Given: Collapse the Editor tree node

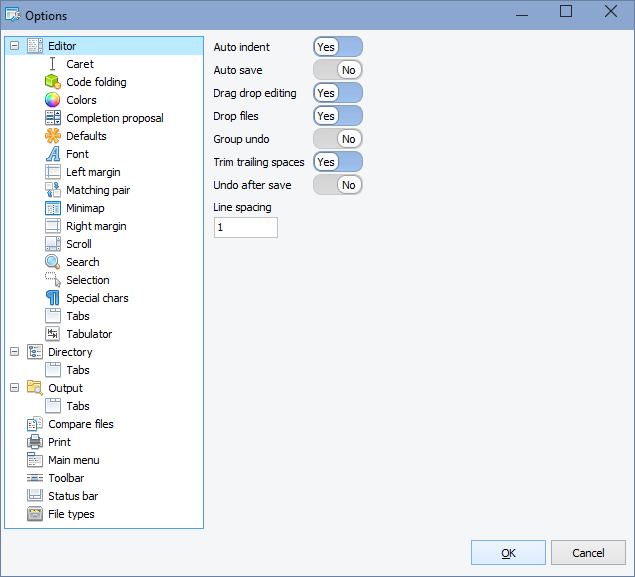Looking at the screenshot, I should click(15, 46).
